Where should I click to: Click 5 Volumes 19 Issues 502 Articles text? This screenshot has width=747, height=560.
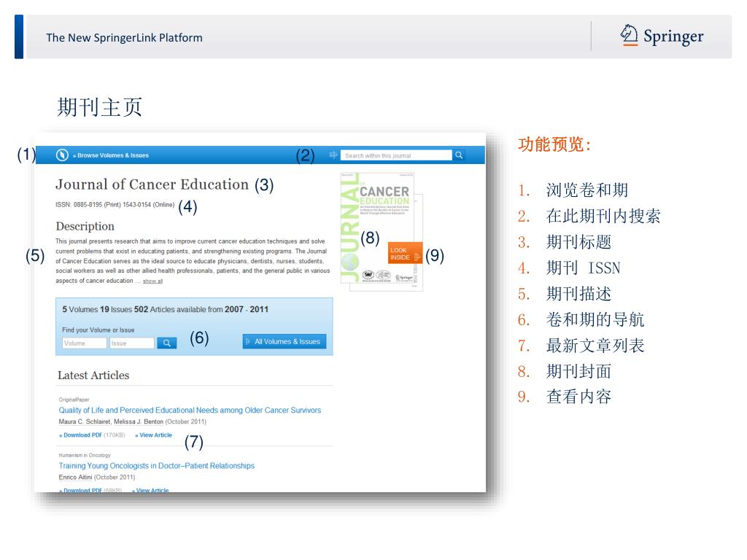165,309
